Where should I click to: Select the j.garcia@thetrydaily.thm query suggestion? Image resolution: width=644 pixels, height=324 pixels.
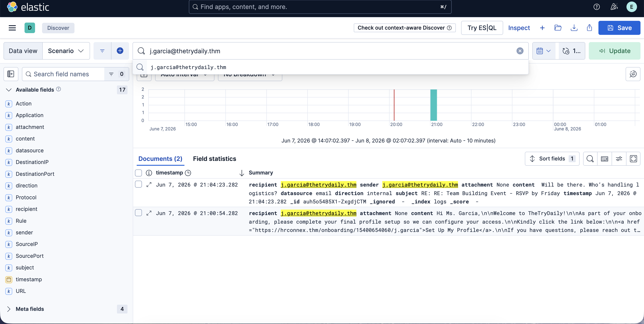coord(331,67)
